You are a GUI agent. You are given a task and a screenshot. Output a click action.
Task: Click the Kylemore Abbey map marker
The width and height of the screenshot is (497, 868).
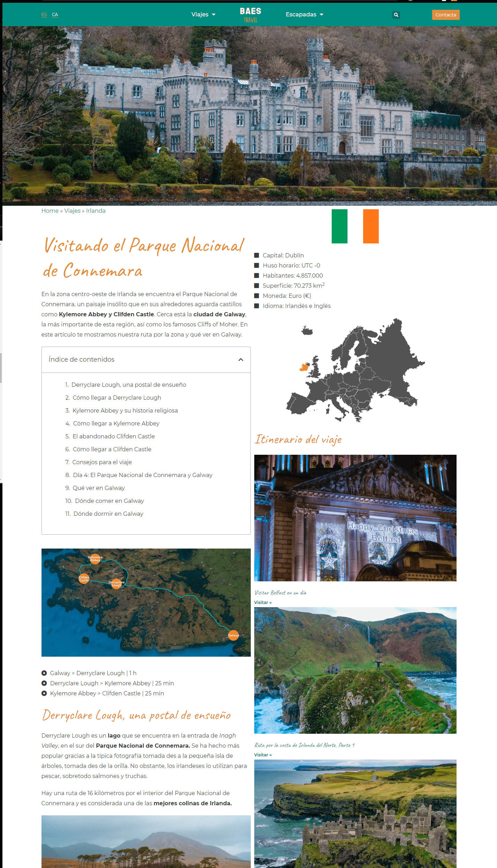95,559
